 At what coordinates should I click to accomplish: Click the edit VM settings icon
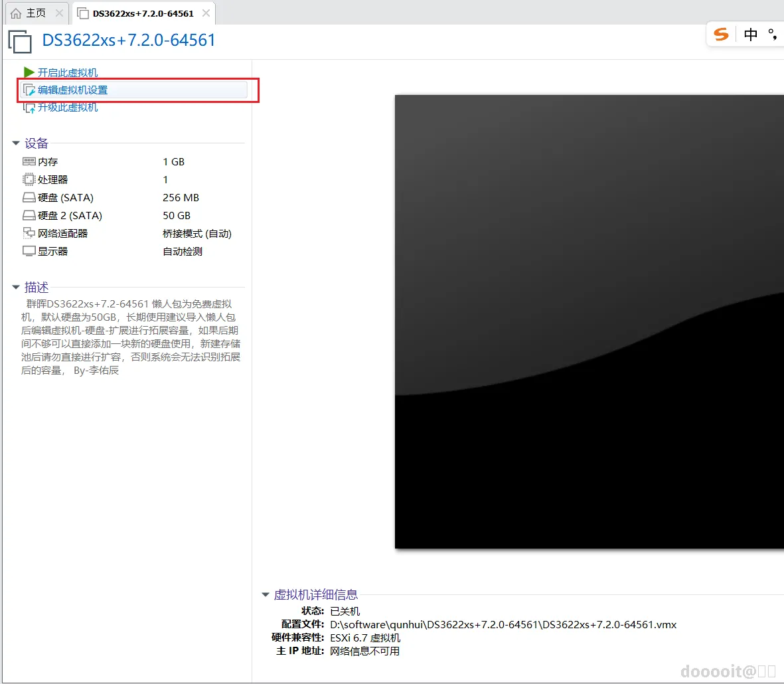click(x=29, y=90)
